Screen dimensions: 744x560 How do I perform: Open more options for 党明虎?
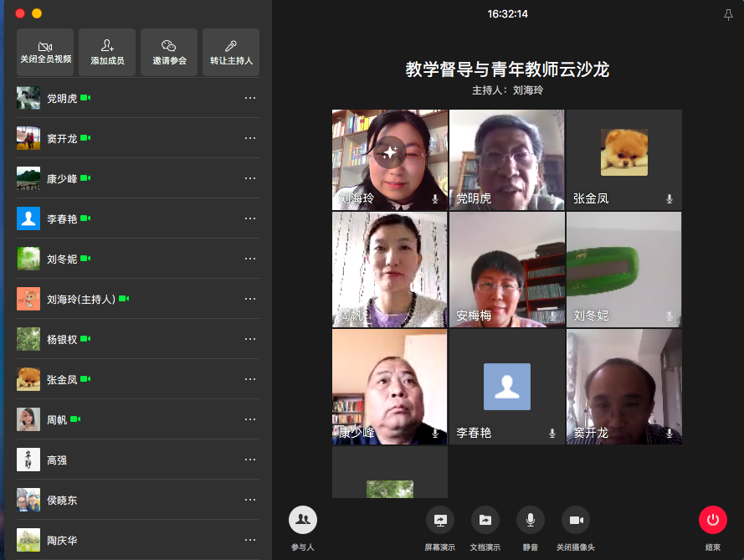pyautogui.click(x=250, y=98)
